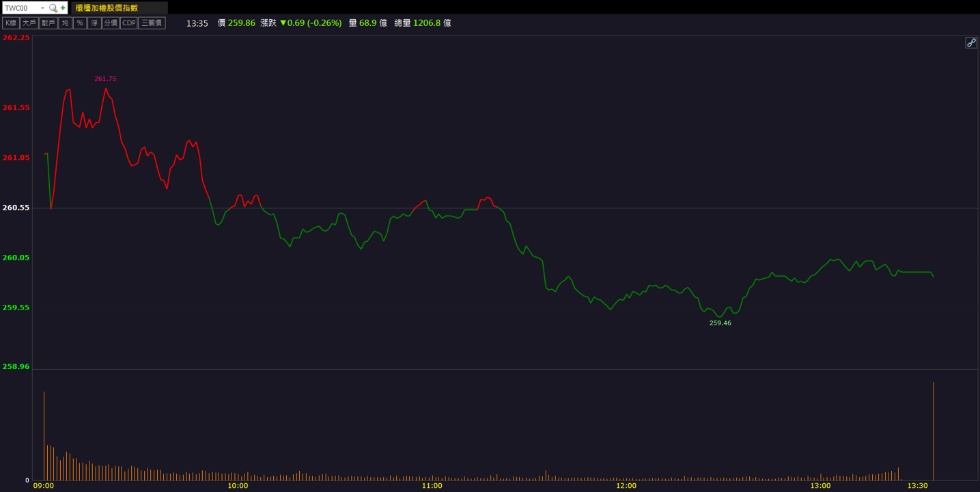
Task: Click the 櫃檯加權股價指數 title label
Action: 107,8
